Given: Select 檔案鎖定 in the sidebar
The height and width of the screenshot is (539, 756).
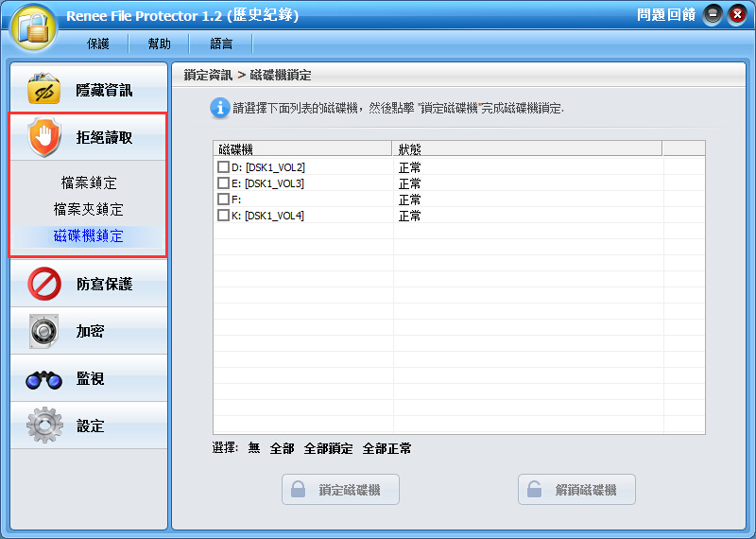Looking at the screenshot, I should click(89, 183).
